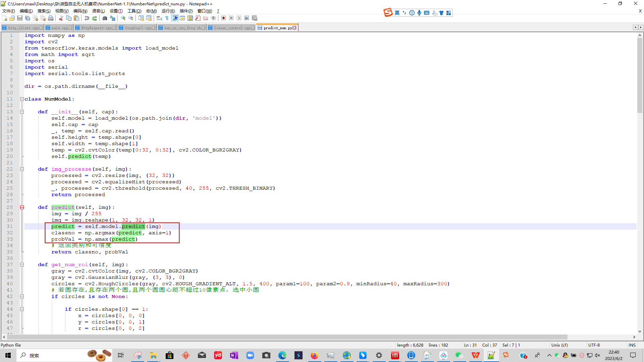The height and width of the screenshot is (362, 644).
Task: Open the Function List panel icon
Action: tap(198, 18)
